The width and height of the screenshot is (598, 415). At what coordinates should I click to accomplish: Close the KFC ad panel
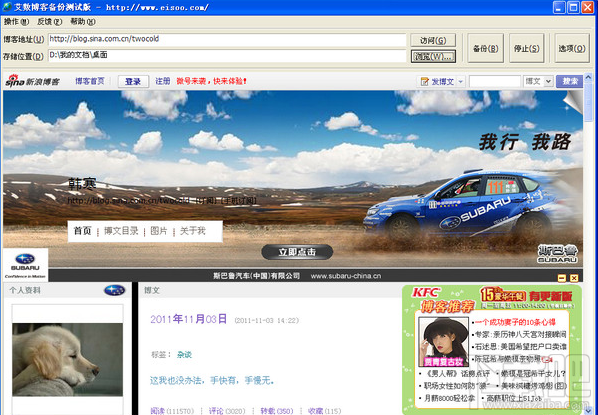click(x=574, y=278)
